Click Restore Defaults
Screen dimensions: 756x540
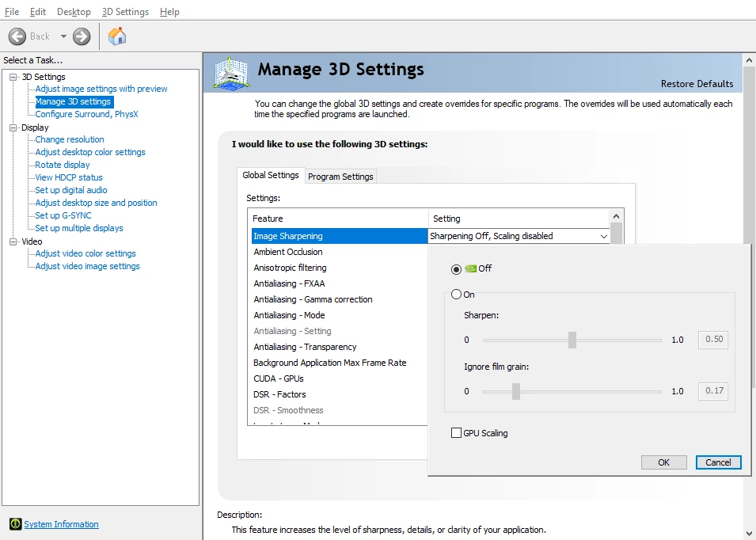697,84
